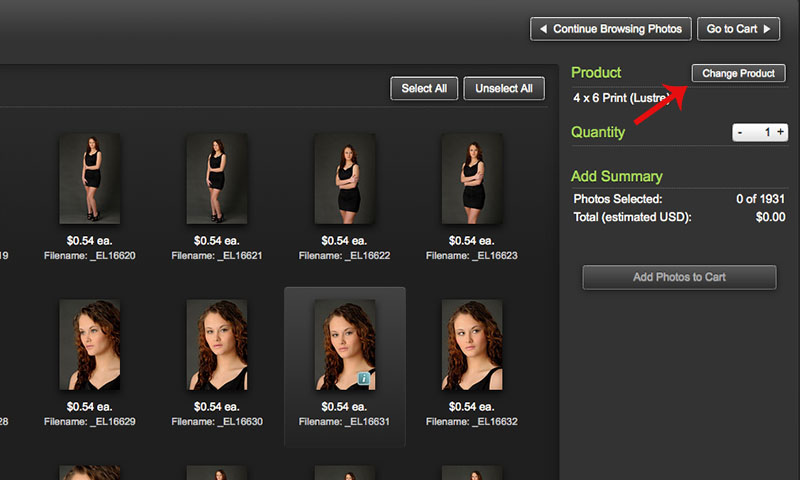Select close-up portrait thumbnail _EL16630
The image size is (800, 480).
[x=217, y=345]
